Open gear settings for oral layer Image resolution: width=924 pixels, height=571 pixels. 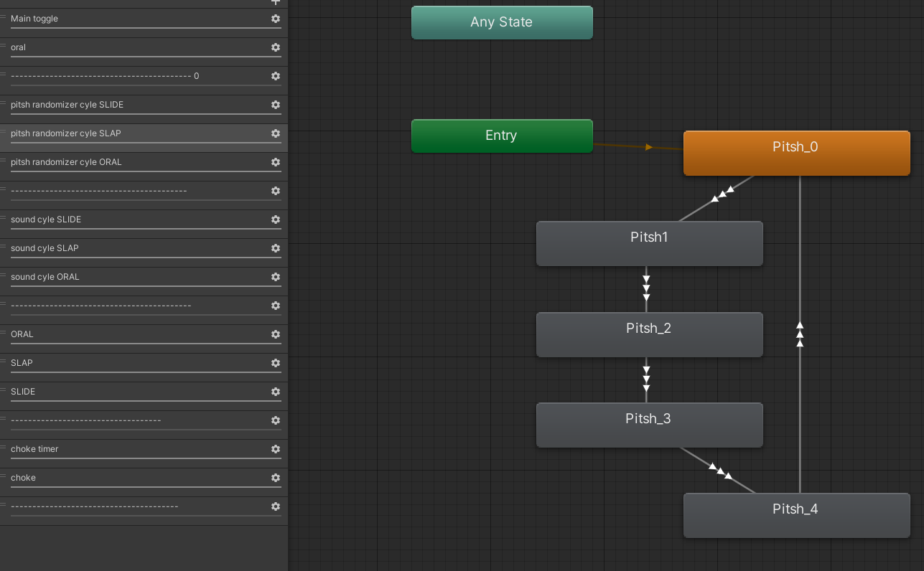276,47
